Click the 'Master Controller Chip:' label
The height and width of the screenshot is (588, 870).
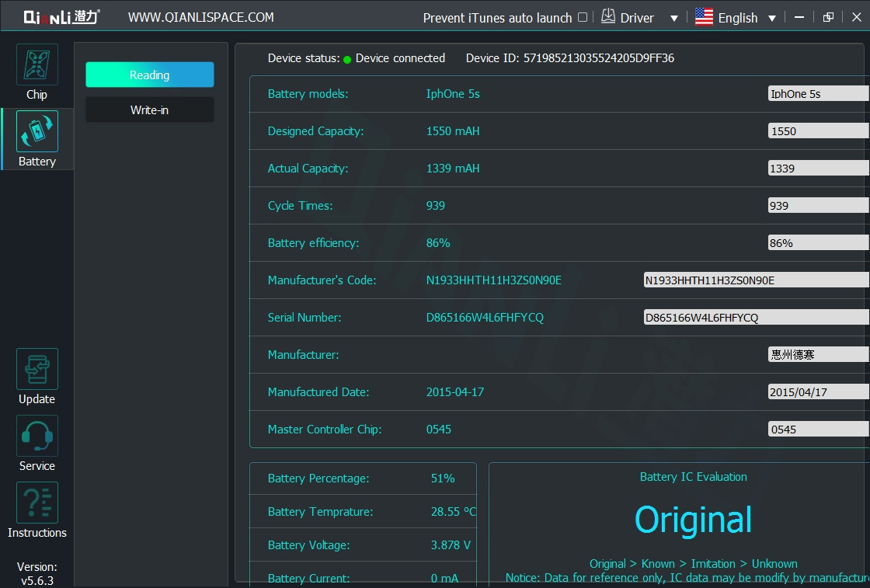tap(325, 429)
